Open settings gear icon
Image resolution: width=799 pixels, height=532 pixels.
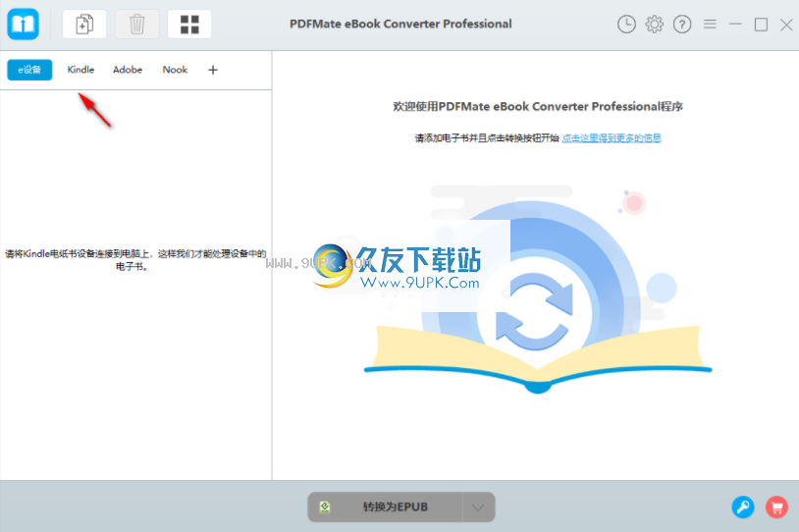[x=655, y=24]
